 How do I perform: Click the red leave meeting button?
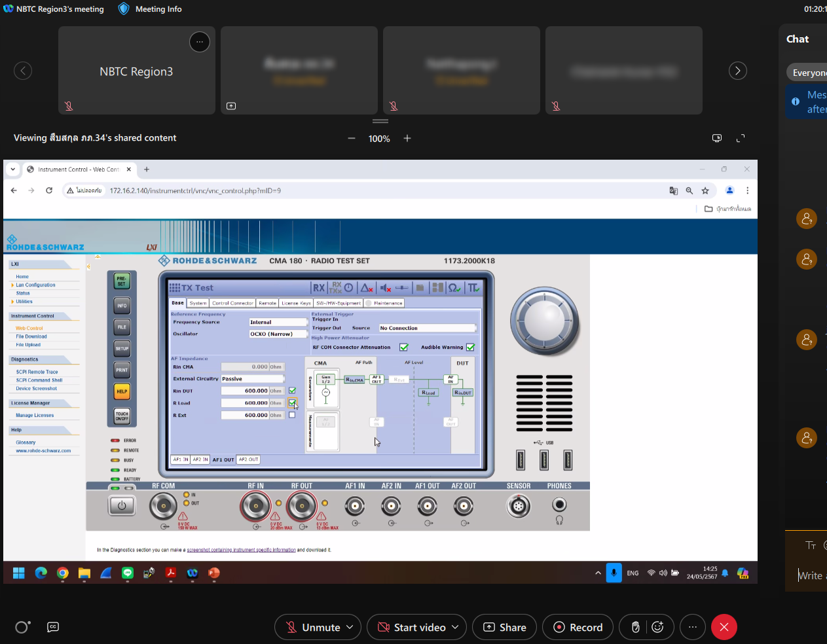click(724, 627)
